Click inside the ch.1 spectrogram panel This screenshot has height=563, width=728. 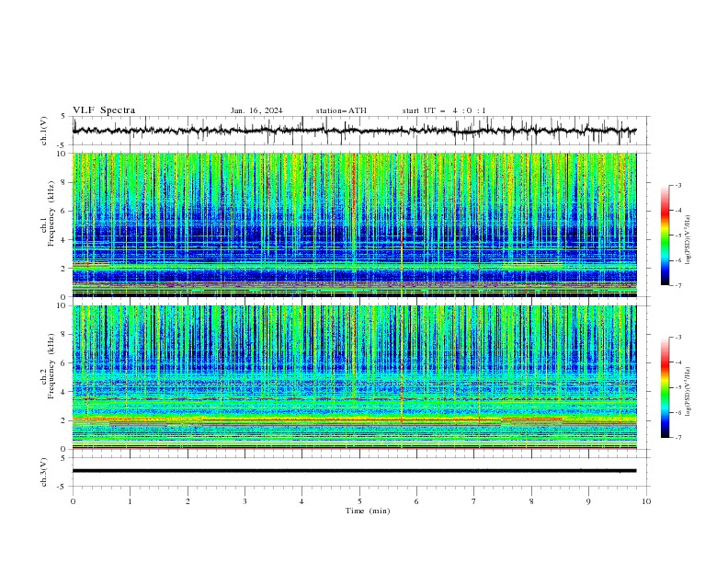coord(354,224)
